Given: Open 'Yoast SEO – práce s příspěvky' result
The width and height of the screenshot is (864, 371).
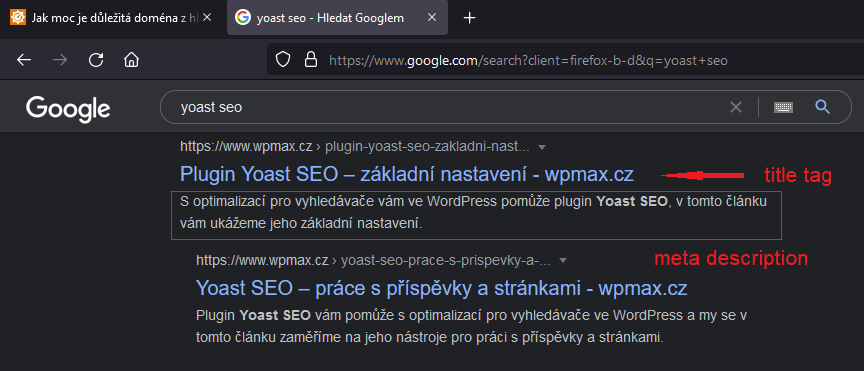Looking at the screenshot, I should (441, 287).
